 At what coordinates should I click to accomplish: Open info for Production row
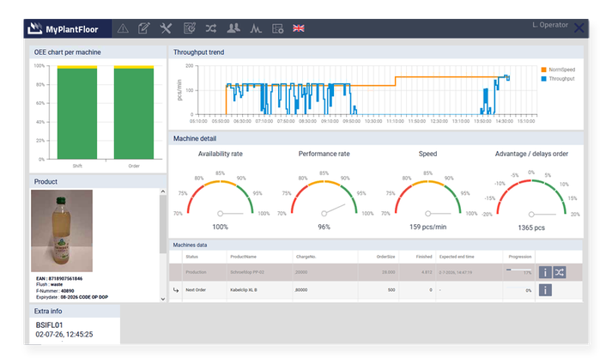[545, 272]
